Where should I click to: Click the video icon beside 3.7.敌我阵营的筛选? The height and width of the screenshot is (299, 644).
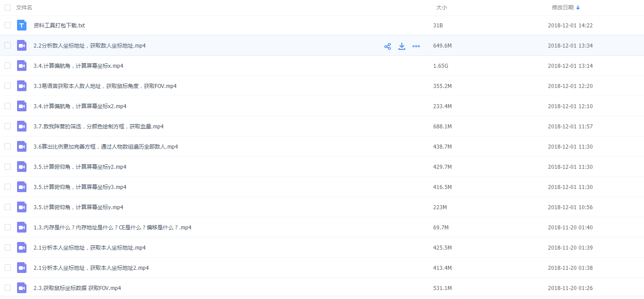[22, 127]
